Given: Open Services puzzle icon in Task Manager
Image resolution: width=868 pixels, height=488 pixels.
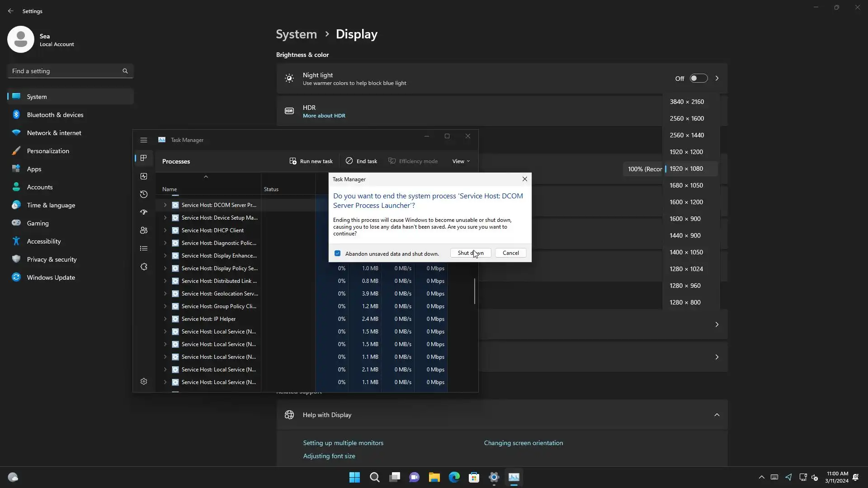Looking at the screenshot, I should tap(144, 267).
